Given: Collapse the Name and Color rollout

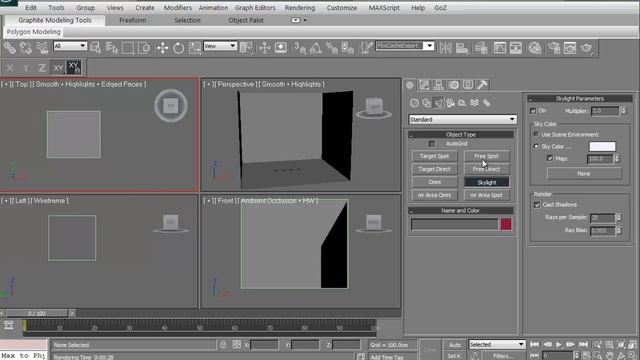Looking at the screenshot, I should point(460,211).
